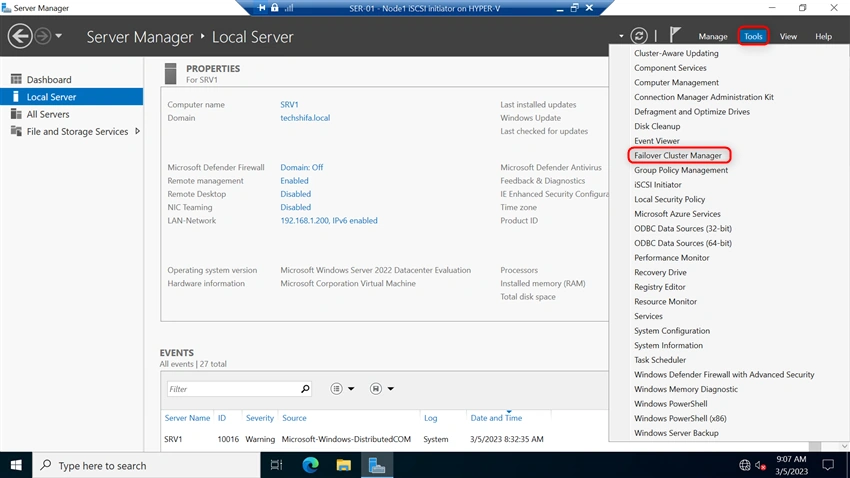Open Defragment and Optimize Drives
The image size is (850, 478).
tap(692, 112)
